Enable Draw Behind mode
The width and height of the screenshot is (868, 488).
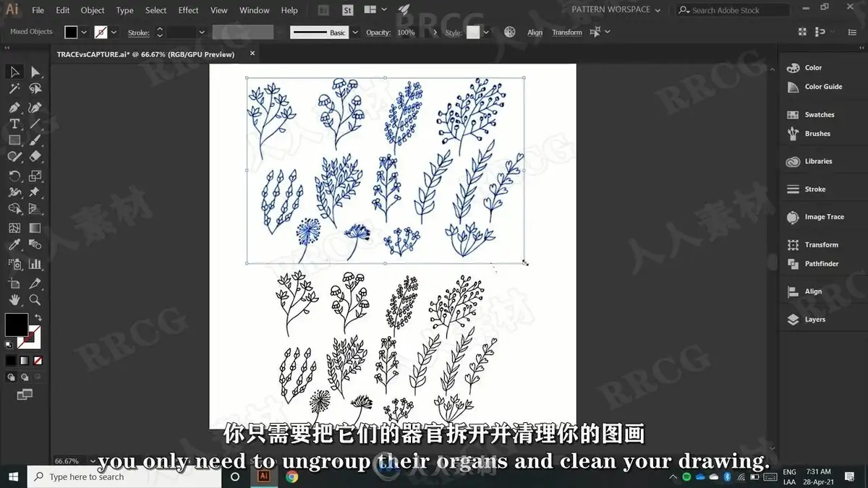tap(24, 377)
